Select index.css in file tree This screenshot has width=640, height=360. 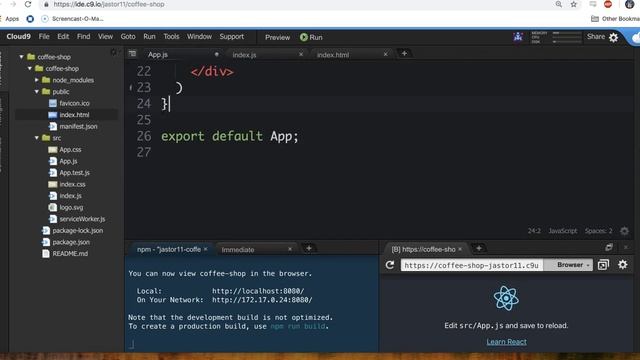point(72,184)
